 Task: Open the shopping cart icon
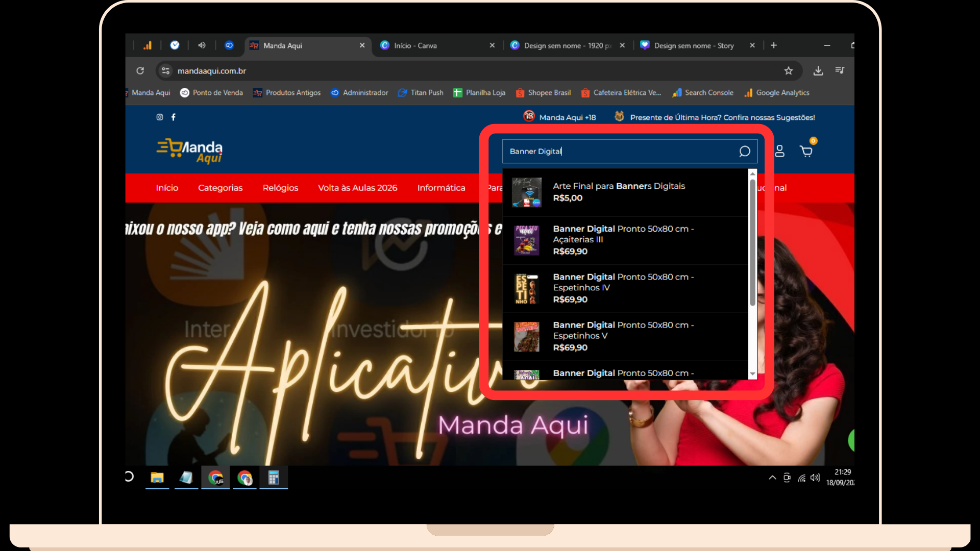pyautogui.click(x=806, y=151)
